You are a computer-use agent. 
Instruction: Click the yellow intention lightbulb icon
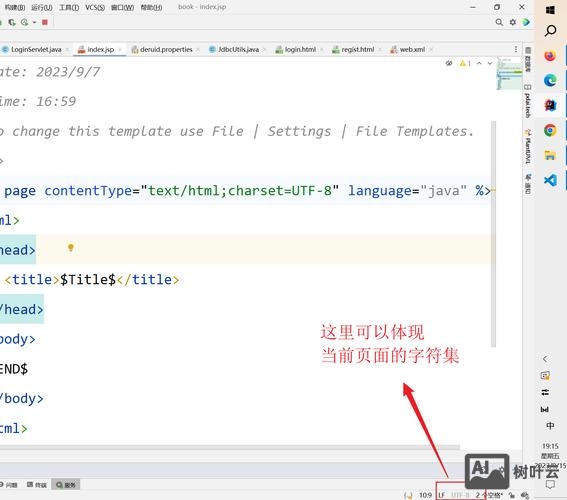tap(71, 248)
